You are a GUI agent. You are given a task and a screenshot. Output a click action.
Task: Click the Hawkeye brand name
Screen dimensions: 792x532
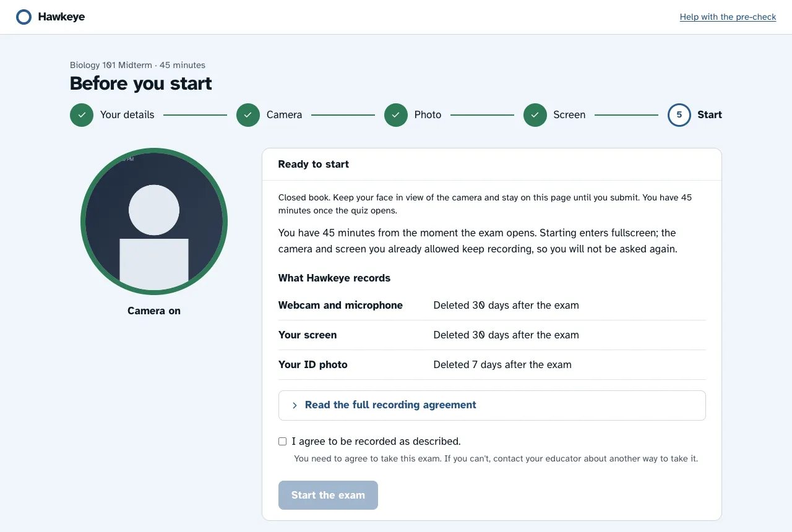point(61,17)
